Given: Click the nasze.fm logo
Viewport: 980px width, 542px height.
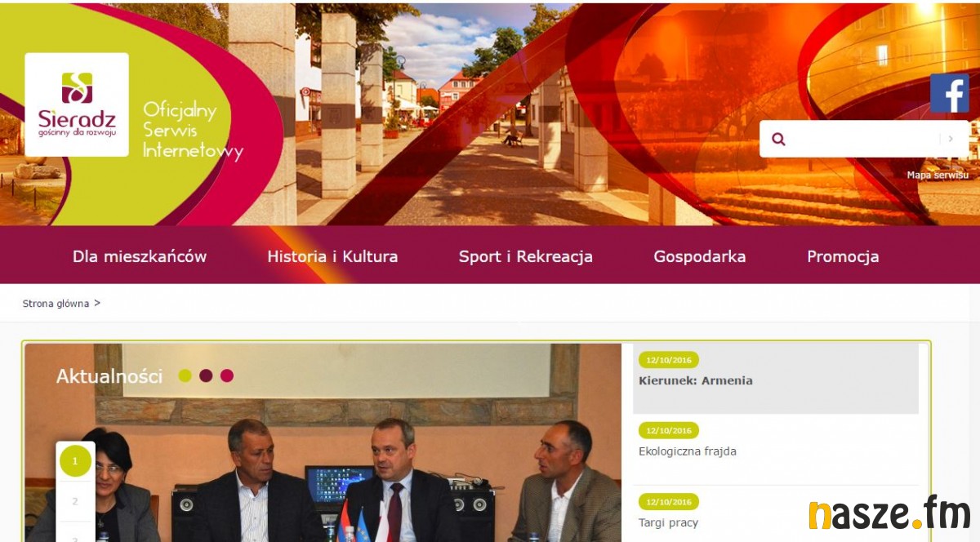Looking at the screenshot, I should point(889,514).
